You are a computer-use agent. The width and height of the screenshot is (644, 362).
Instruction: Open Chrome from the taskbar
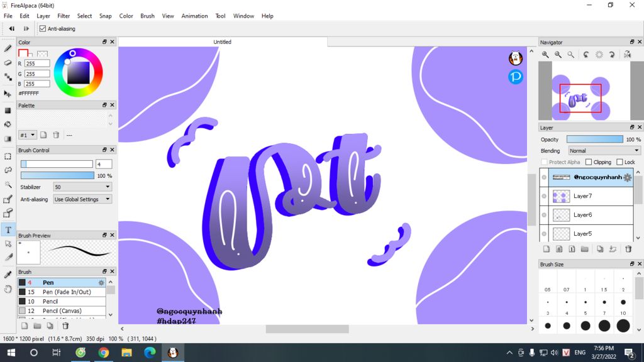[x=104, y=353]
